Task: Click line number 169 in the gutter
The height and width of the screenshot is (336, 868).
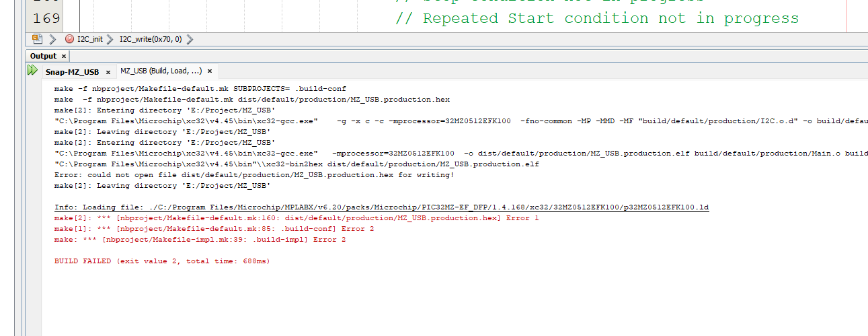Action: (46, 18)
